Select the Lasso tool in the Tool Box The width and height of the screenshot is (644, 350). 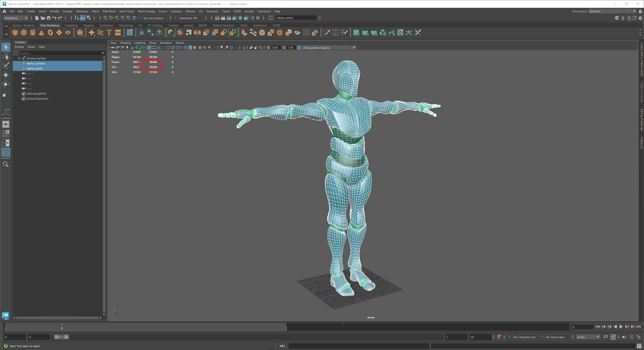click(6, 56)
